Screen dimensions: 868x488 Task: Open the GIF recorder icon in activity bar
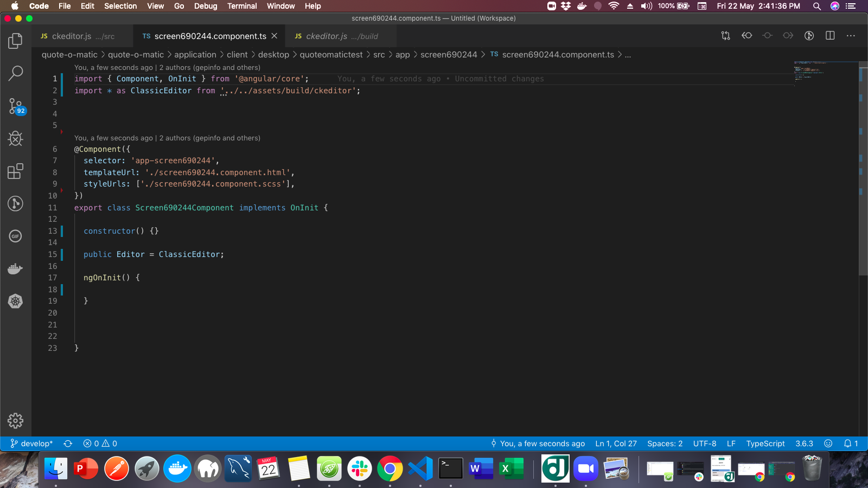[x=16, y=236]
